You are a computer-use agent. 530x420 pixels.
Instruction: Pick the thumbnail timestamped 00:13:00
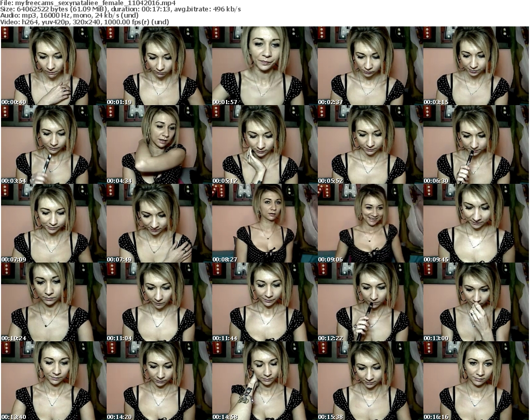click(x=476, y=302)
